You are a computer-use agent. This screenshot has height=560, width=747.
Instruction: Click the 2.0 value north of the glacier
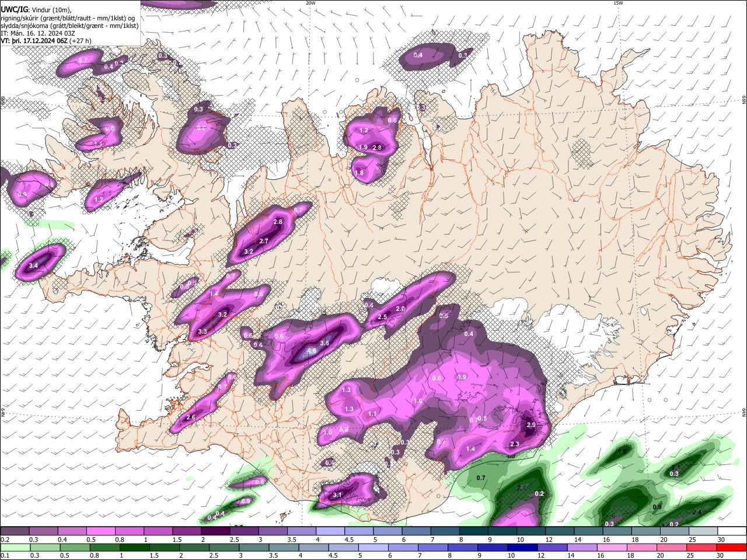400,309
